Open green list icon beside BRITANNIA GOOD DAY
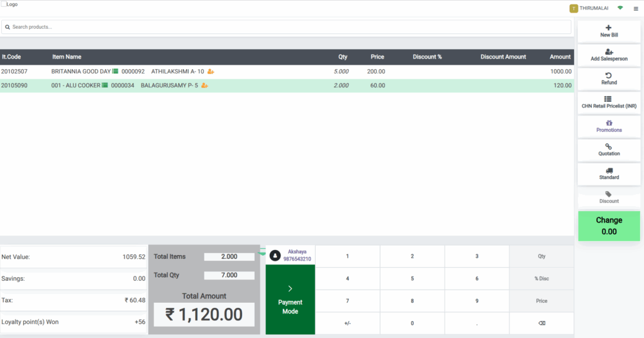The height and width of the screenshot is (338, 644). click(x=116, y=72)
